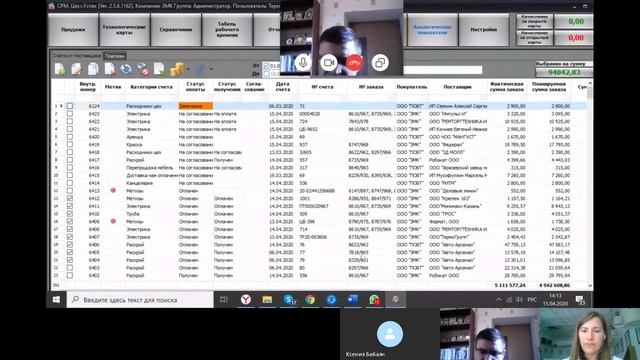Open the Справочники section
This screenshot has height=360, width=640.
coord(176,29)
